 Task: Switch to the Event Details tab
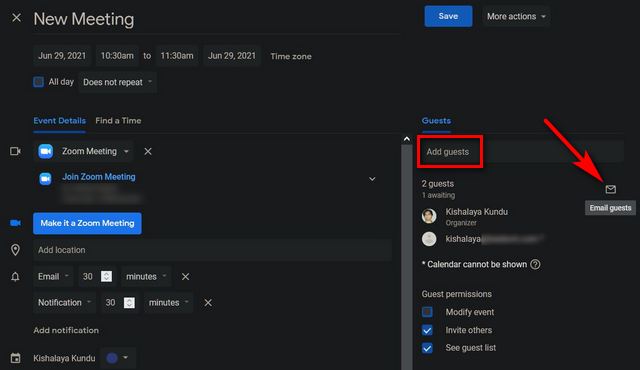pyautogui.click(x=60, y=121)
